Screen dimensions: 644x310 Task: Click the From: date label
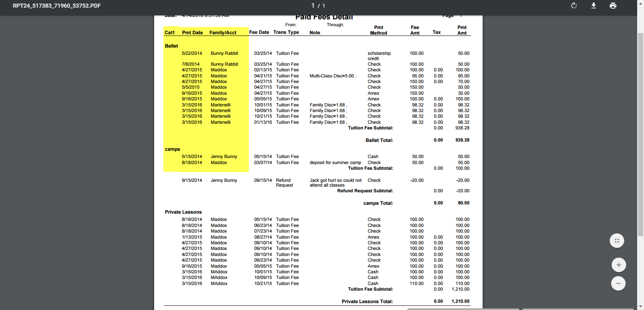291,25
